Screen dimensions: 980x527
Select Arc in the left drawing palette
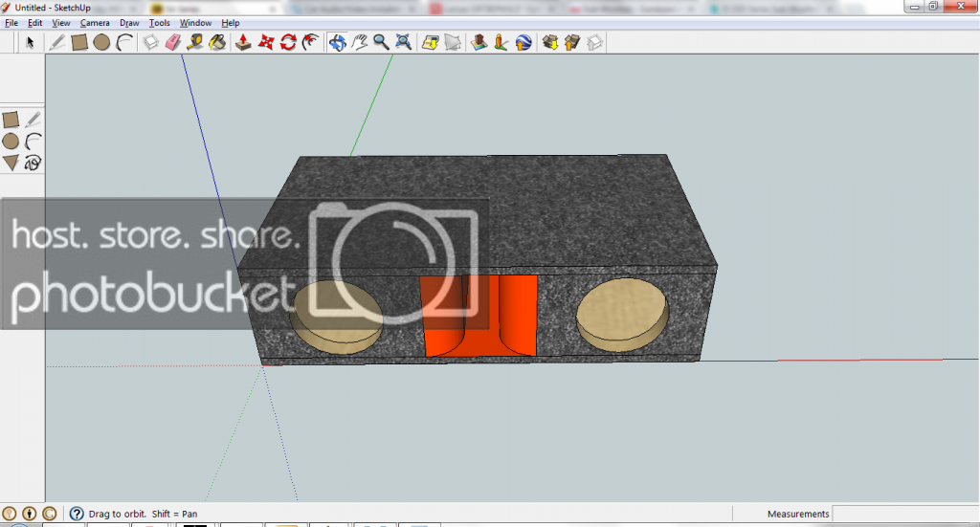[x=33, y=142]
